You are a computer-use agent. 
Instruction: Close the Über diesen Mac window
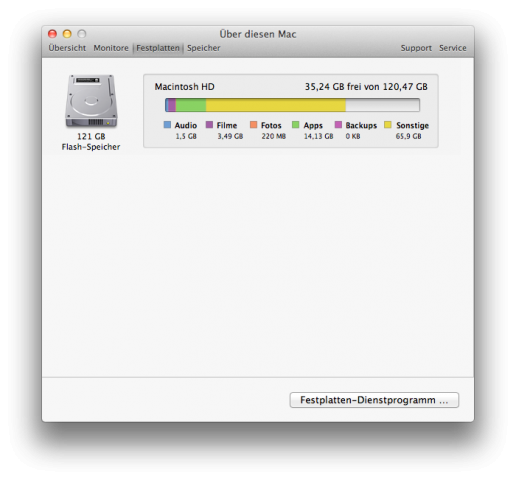(x=52, y=34)
